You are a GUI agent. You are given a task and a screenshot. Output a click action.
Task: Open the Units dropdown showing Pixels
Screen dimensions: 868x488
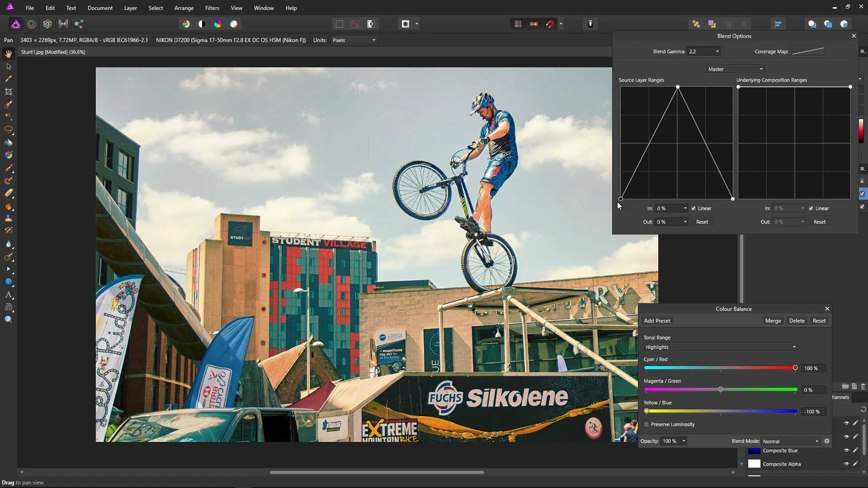point(353,40)
